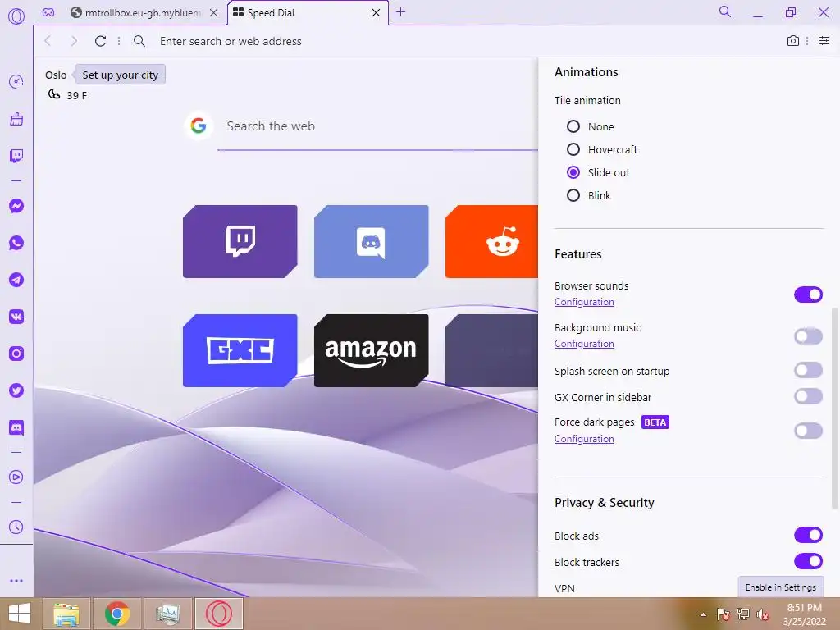
Task: Click the Easy Setup panel scrollbar
Action: click(x=835, y=409)
